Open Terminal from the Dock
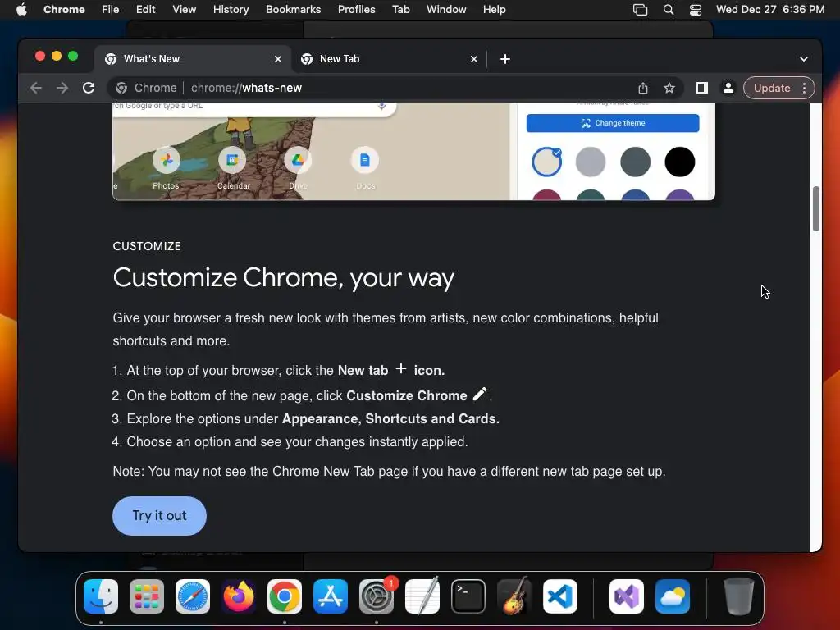This screenshot has height=630, width=840. pos(468,596)
